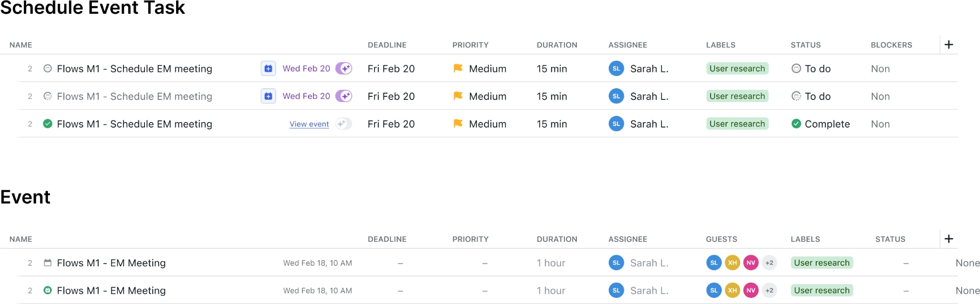980x304 pixels.
Task: Click orange priority flag in first task row
Action: click(x=458, y=68)
